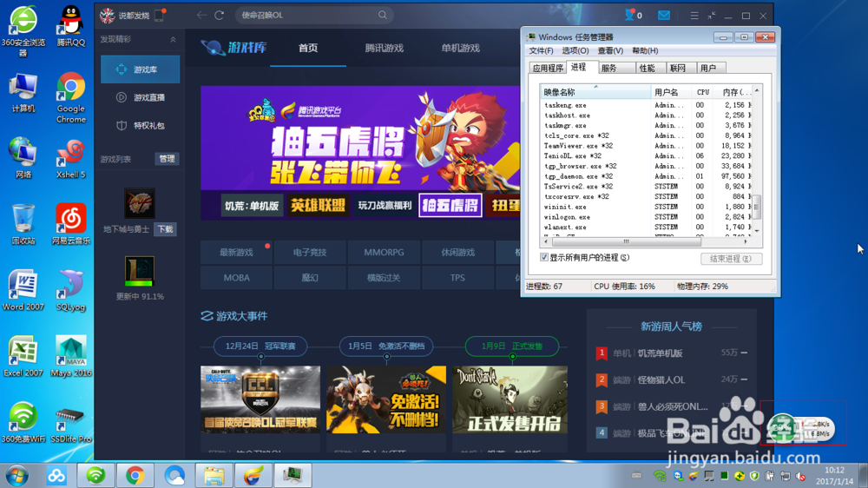
Task: Click the Windows Start button
Action: [16, 475]
